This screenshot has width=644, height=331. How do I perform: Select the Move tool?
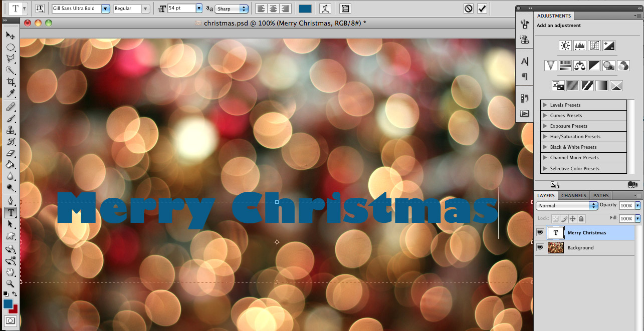click(x=10, y=36)
